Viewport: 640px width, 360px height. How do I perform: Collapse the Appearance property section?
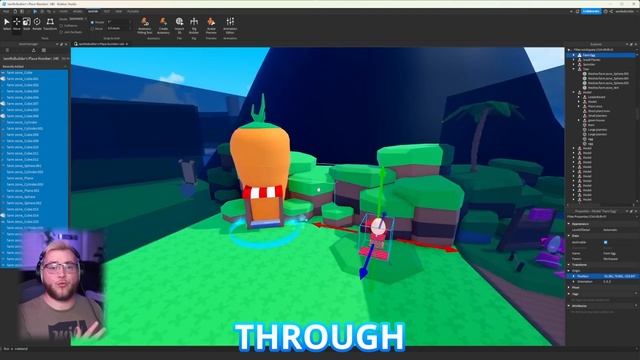coord(569,224)
